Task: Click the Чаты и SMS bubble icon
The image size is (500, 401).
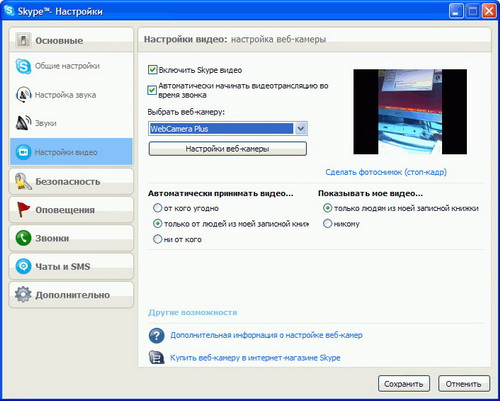Action: (x=23, y=266)
